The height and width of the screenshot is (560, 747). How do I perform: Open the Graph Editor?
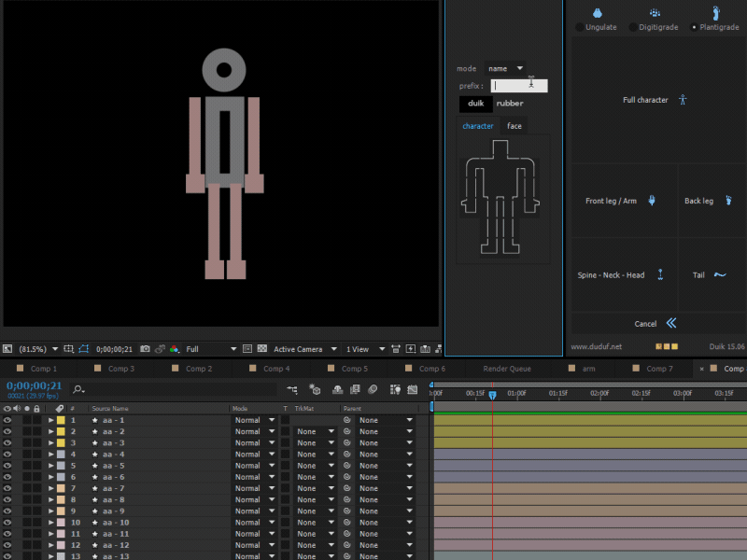411,390
